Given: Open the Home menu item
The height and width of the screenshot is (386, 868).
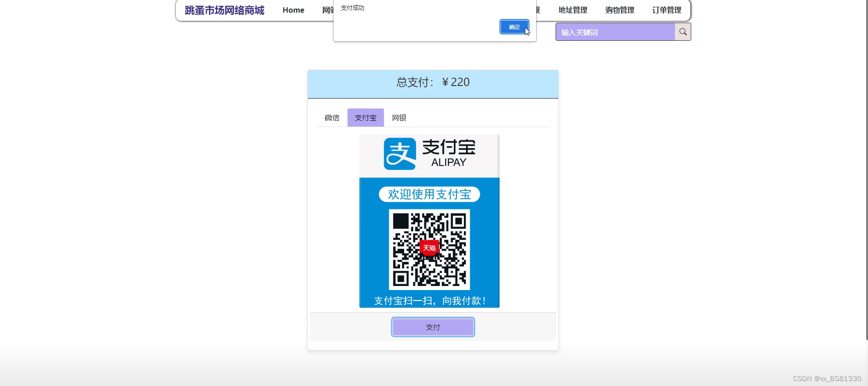Looking at the screenshot, I should (x=293, y=10).
